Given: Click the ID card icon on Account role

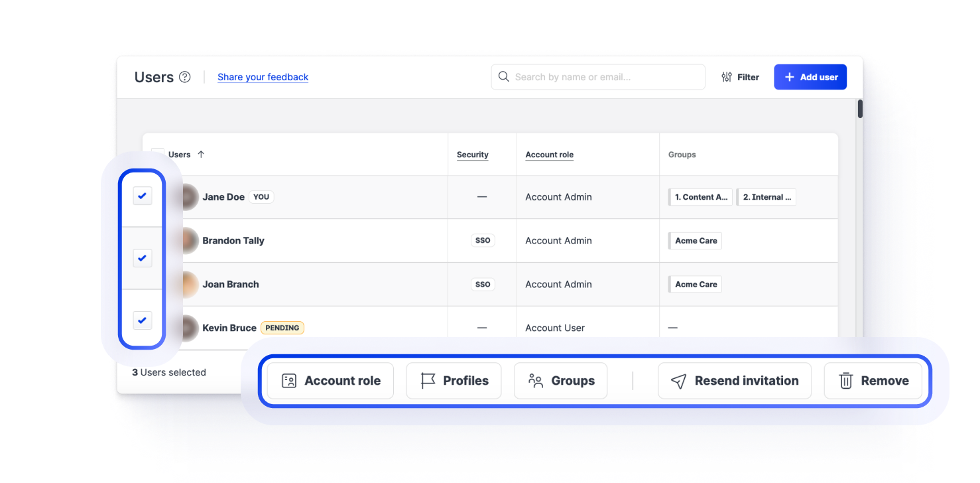Looking at the screenshot, I should [288, 381].
